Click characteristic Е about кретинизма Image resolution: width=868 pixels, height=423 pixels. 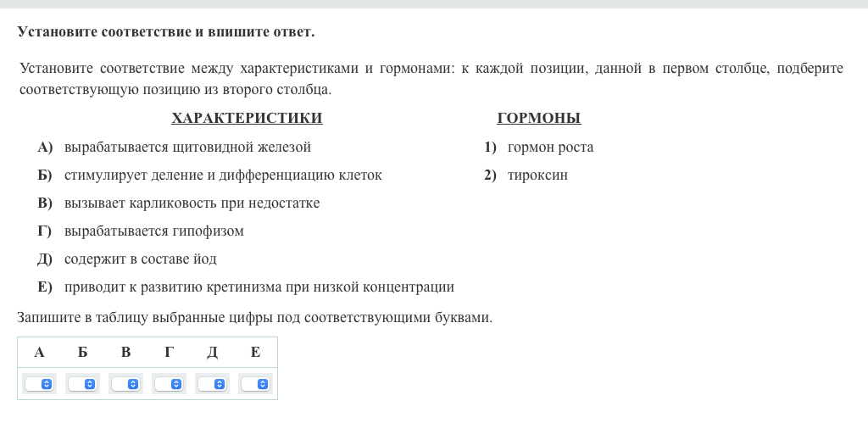point(259,287)
